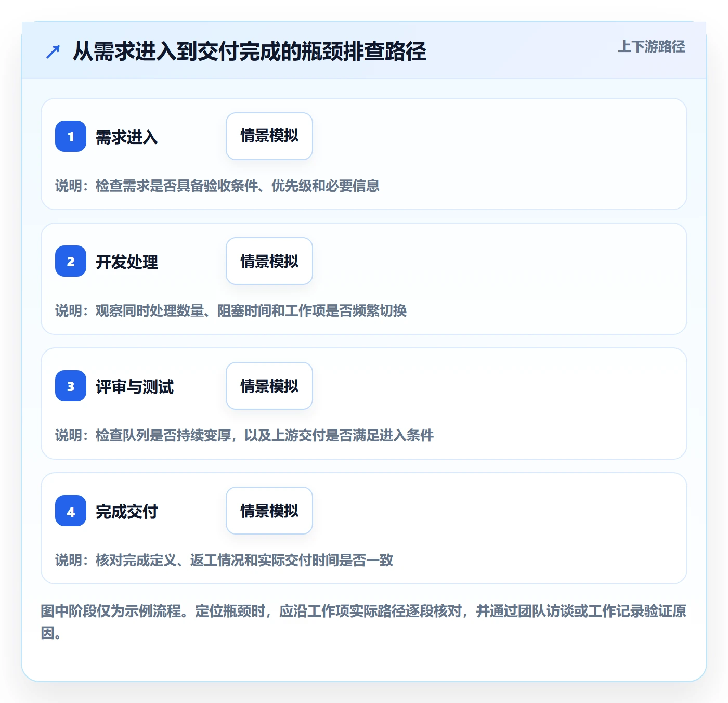Click the description 检查需求是否具备验收条件
This screenshot has width=728, height=703.
pos(177,186)
